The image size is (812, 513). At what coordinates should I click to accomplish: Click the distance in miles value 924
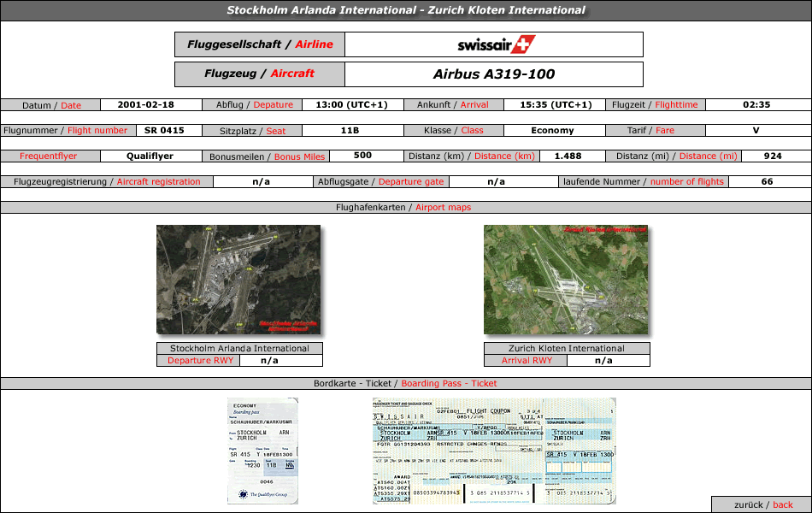pos(773,156)
